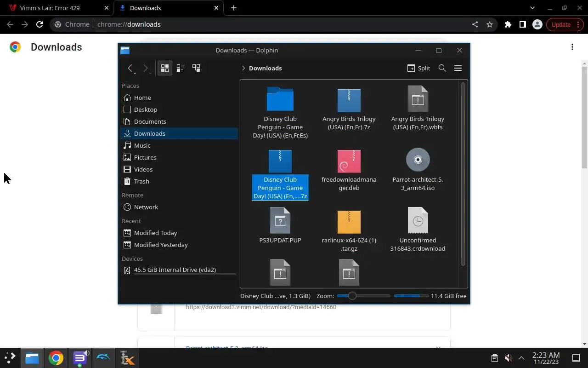Switch Dolphin to Icons view mode
The width and height of the screenshot is (588, 368).
(x=165, y=68)
